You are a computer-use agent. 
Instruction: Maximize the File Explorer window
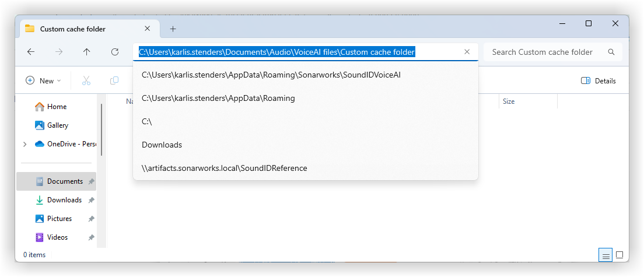[x=589, y=23]
